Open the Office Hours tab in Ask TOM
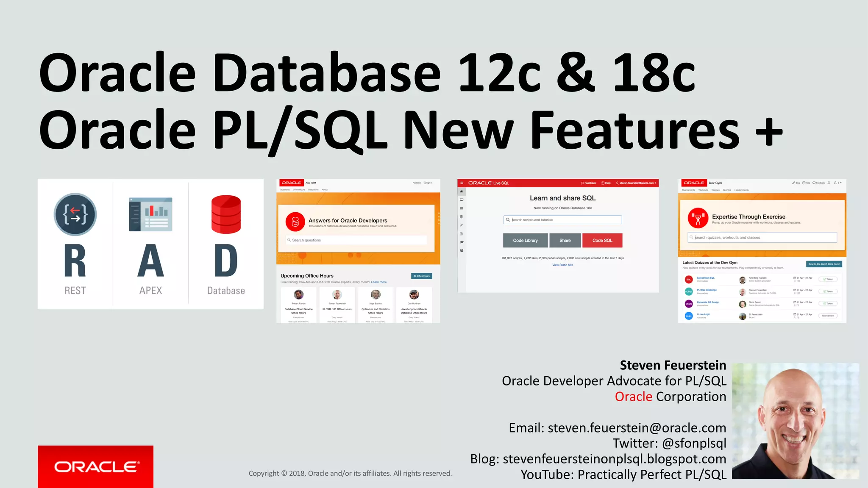The image size is (868, 488). tap(299, 190)
